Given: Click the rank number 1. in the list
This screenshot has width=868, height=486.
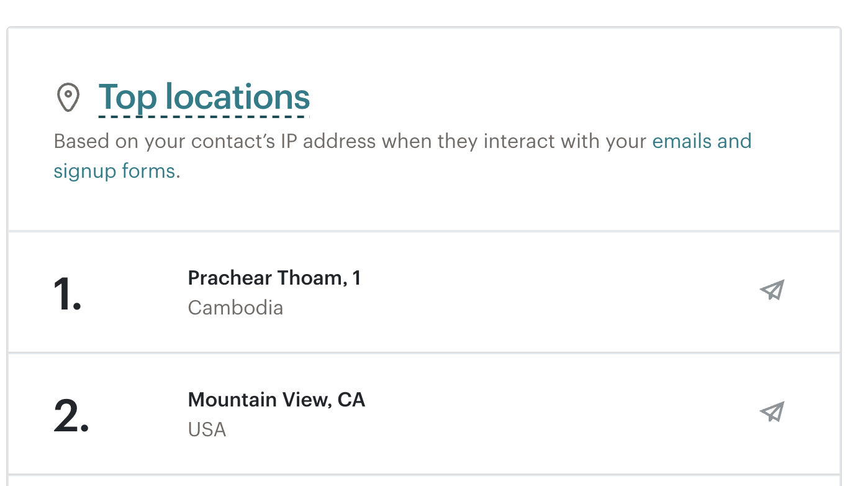Looking at the screenshot, I should 68,293.
